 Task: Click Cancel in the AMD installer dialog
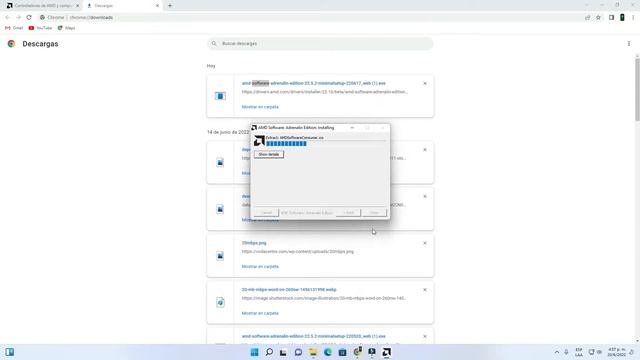pyautogui.click(x=266, y=213)
